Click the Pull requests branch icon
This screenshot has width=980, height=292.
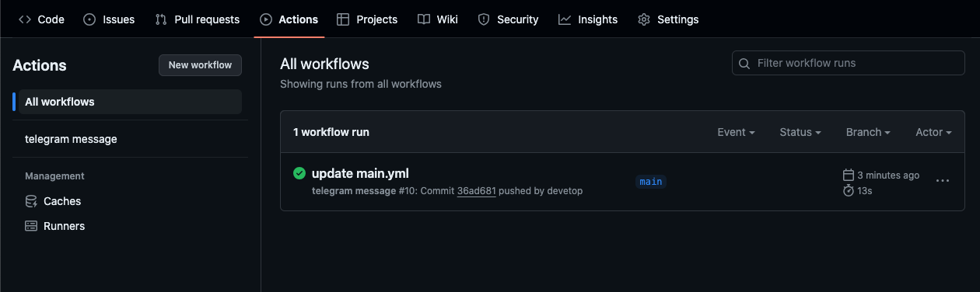(161, 19)
